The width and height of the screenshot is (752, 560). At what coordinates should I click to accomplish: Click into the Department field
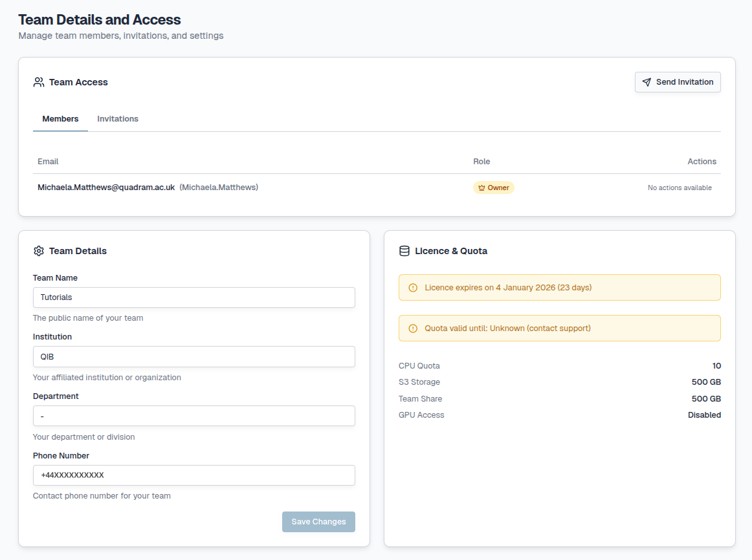pos(194,416)
